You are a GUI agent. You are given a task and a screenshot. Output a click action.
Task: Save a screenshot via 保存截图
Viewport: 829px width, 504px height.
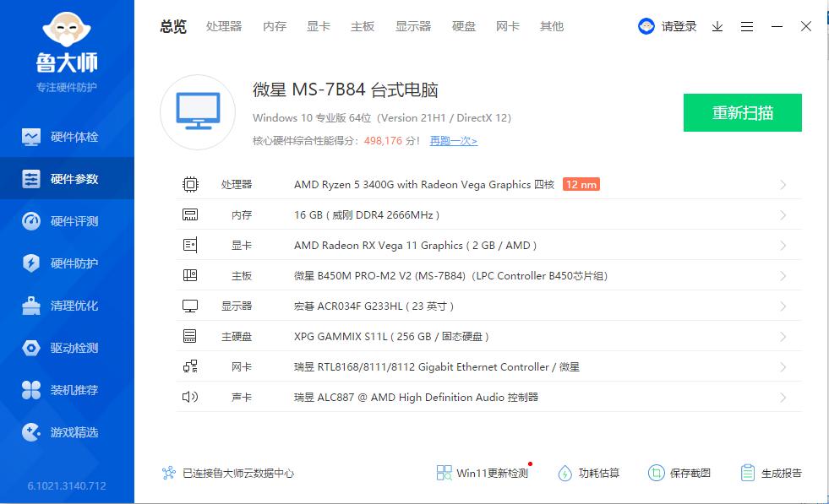pos(682,473)
